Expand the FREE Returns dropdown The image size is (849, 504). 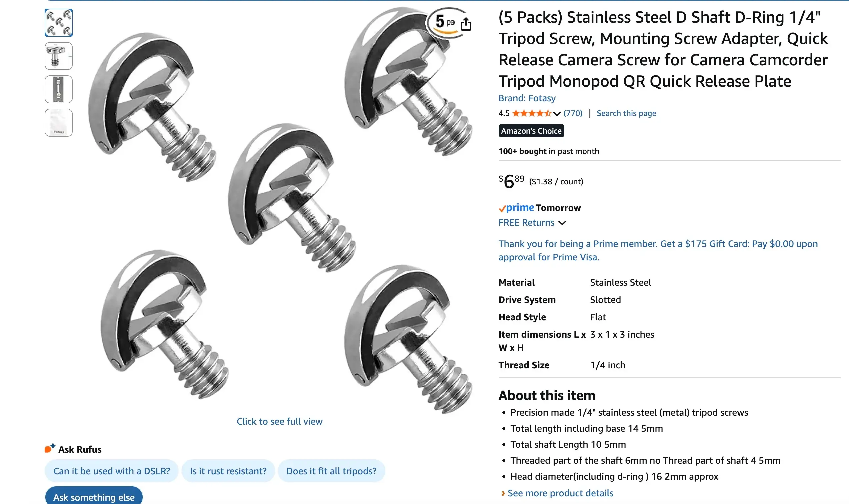point(562,223)
